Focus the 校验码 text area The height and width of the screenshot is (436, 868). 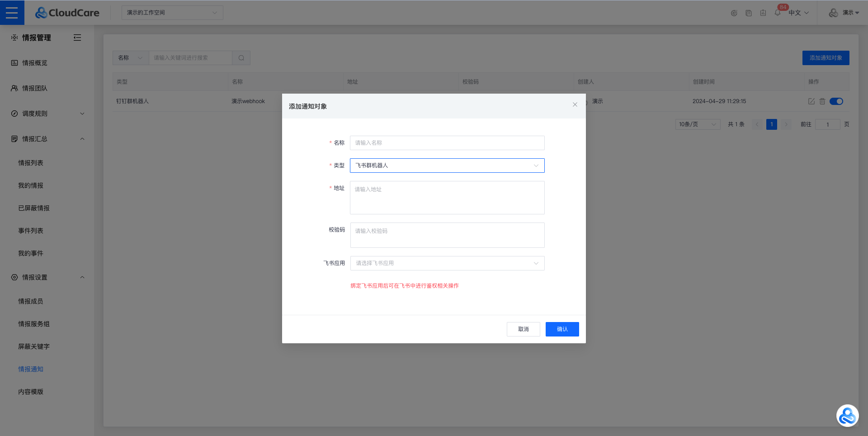click(x=447, y=235)
